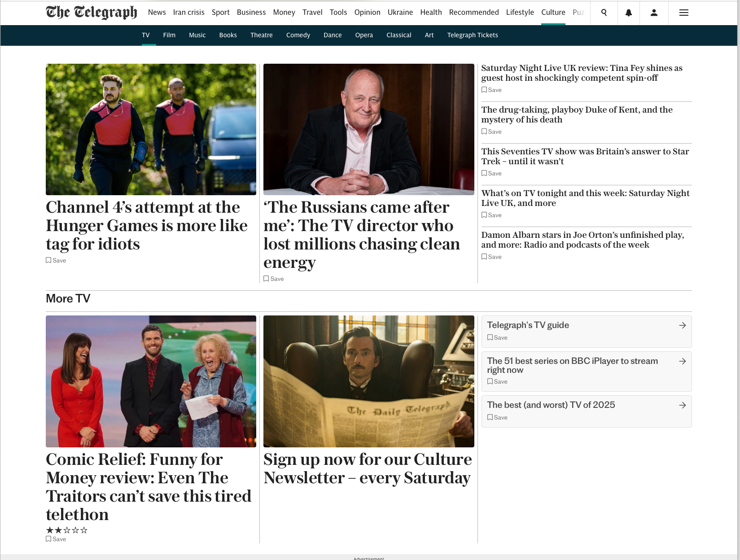The width and height of the screenshot is (740, 560).
Task: Open Seventies TV show Star Trek article
Action: (585, 156)
